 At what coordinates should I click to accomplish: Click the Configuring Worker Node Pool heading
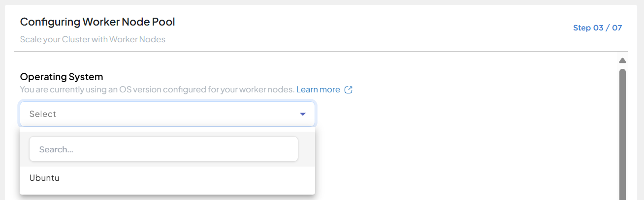(x=97, y=22)
